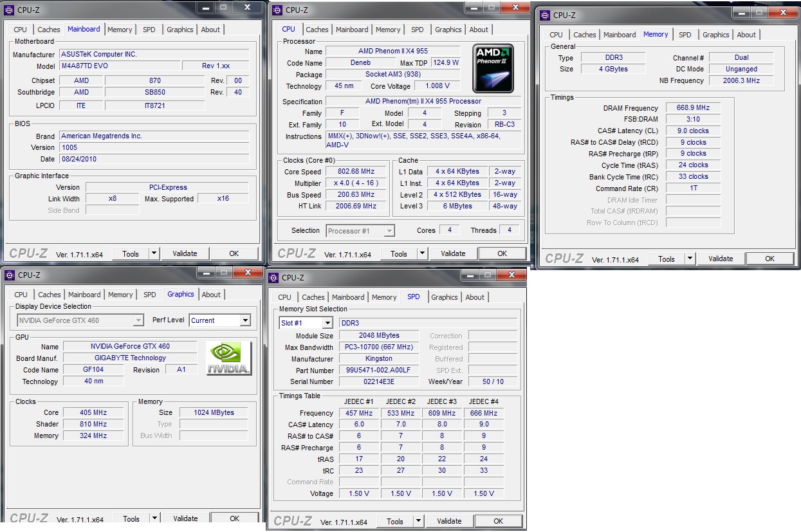Open About tab in processor CPU window

coord(479,30)
